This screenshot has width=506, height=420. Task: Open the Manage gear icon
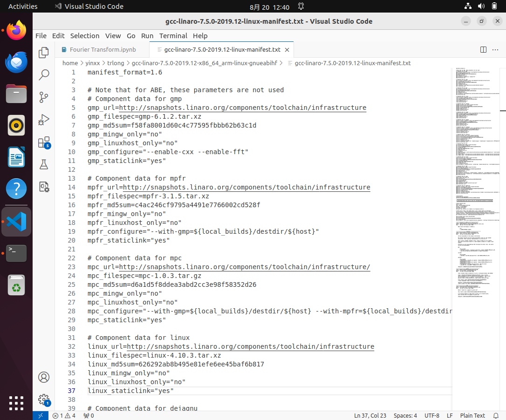44,400
